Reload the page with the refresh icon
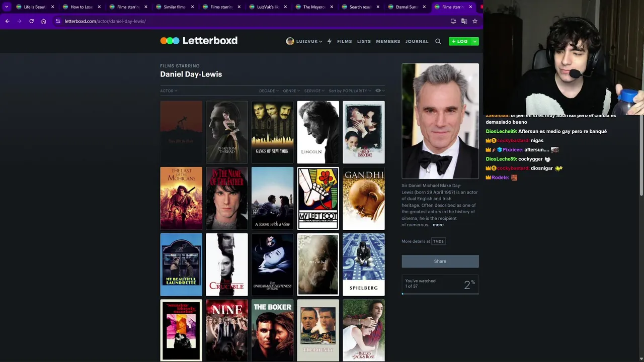 point(31,21)
